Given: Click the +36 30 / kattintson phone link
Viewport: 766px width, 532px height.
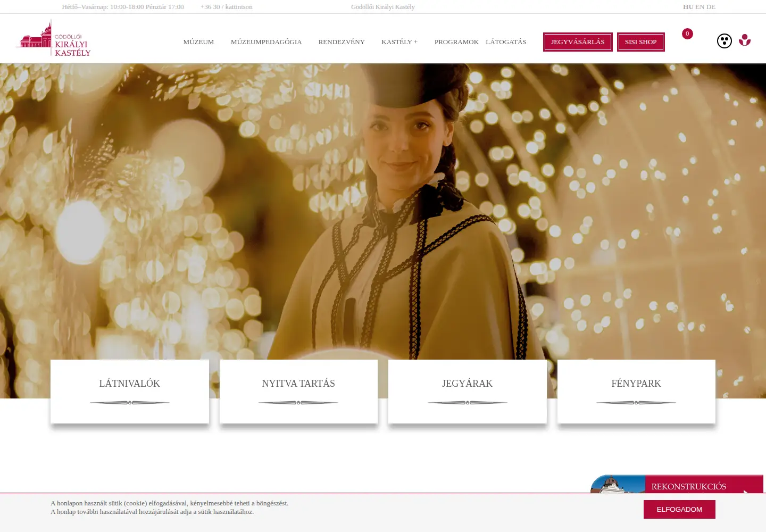Looking at the screenshot, I should pos(227,7).
